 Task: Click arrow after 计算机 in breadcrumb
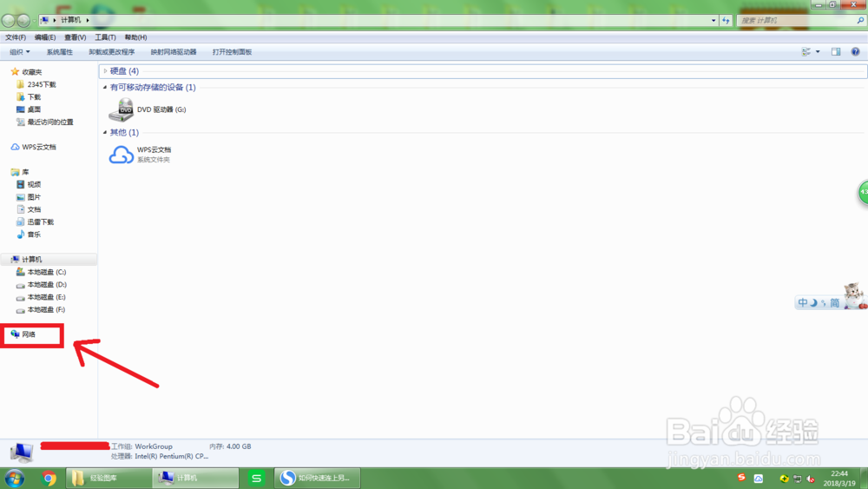coord(88,21)
